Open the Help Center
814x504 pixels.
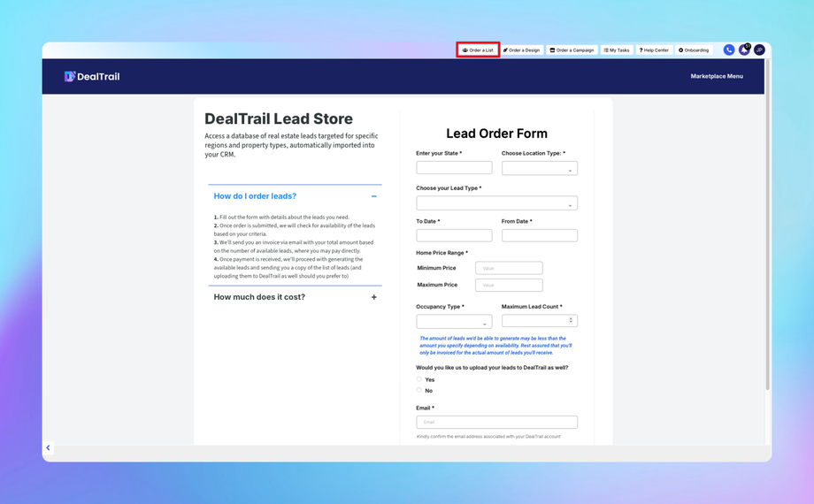[x=654, y=50]
